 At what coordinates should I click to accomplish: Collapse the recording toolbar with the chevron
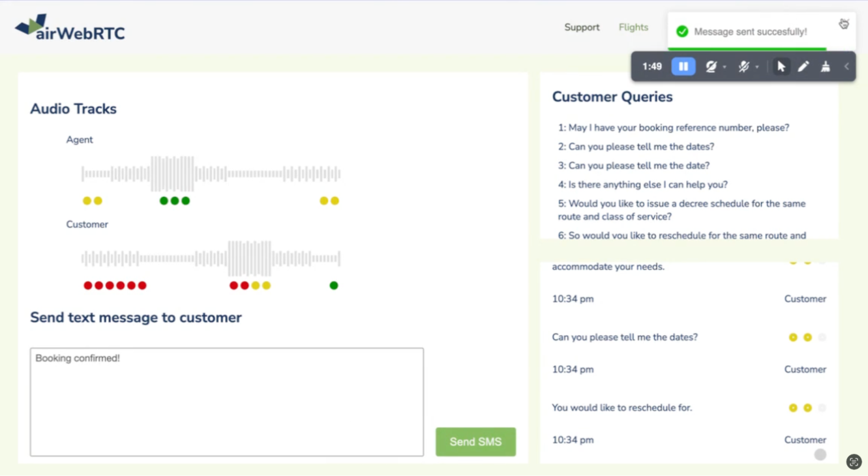tap(847, 67)
